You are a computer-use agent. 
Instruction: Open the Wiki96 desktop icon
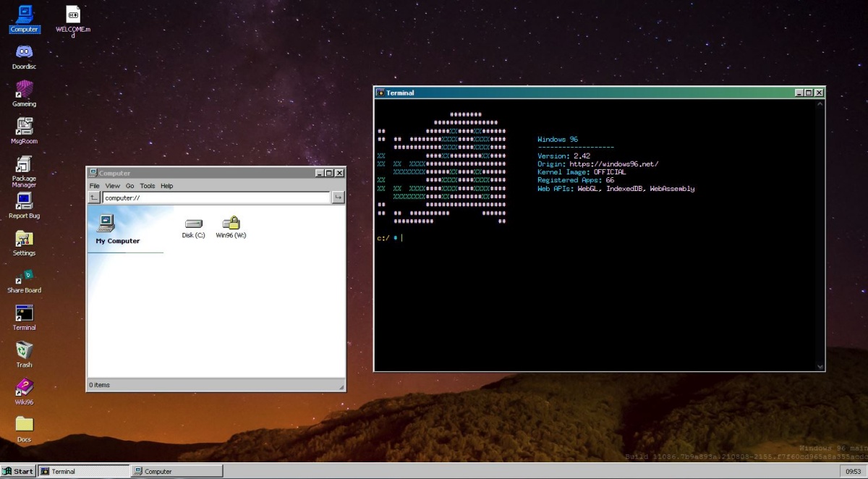point(24,392)
